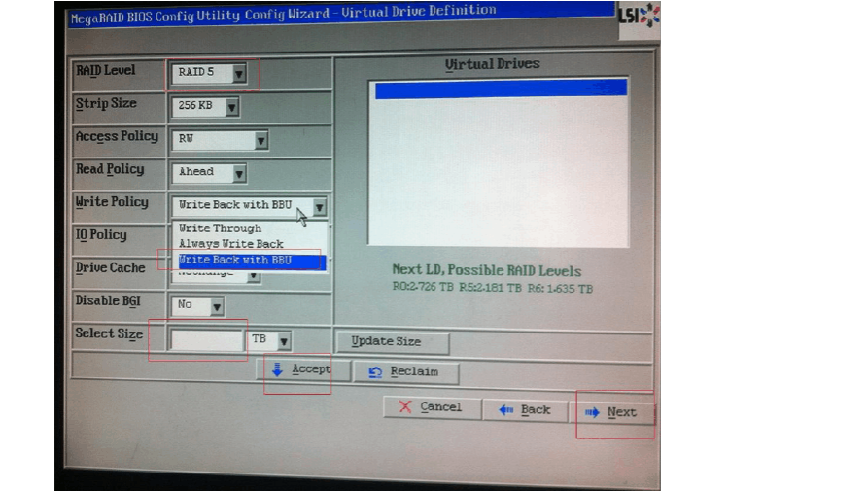
Task: Select highlighted row in Virtual Drives list
Action: point(501,89)
